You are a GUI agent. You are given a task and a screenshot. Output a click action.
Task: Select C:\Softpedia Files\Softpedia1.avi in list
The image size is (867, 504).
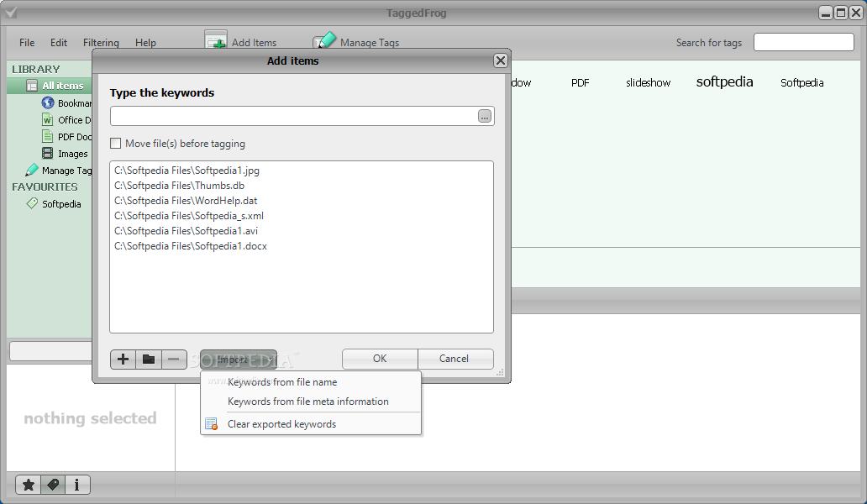pos(187,231)
